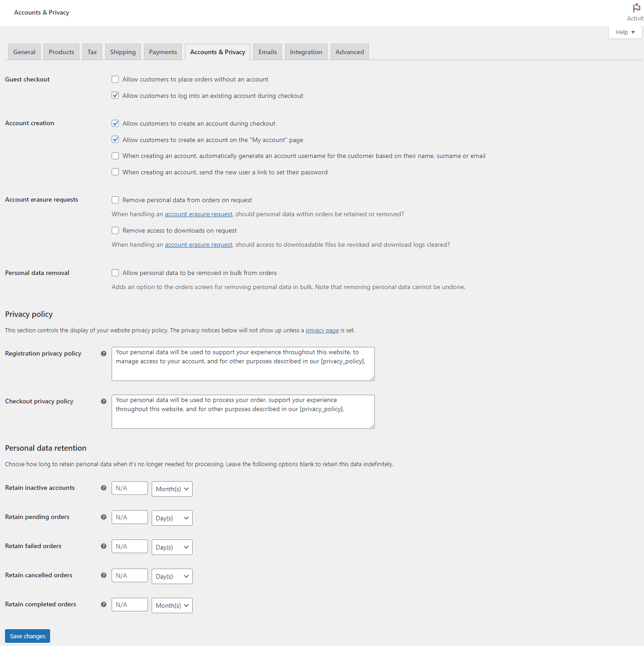
Task: Click the Retain completed orders number field
Action: point(130,605)
